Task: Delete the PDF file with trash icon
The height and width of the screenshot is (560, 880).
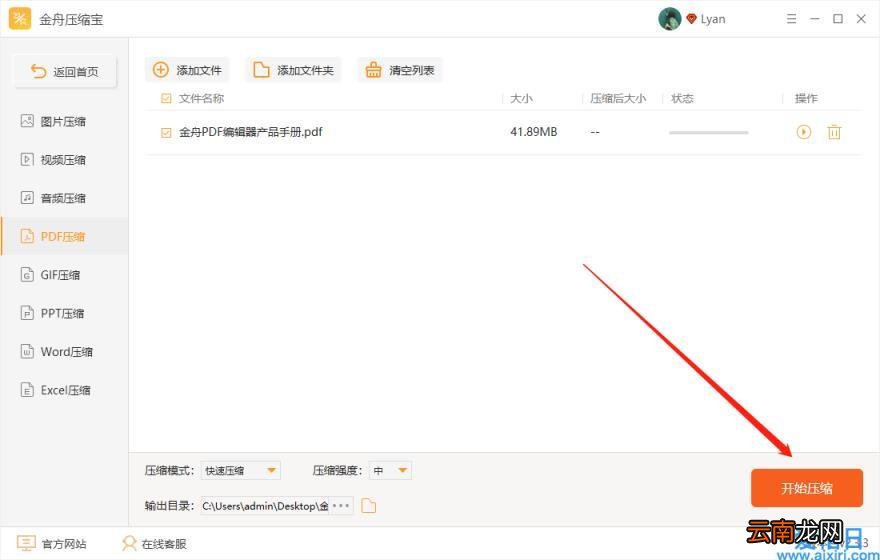Action: (835, 132)
